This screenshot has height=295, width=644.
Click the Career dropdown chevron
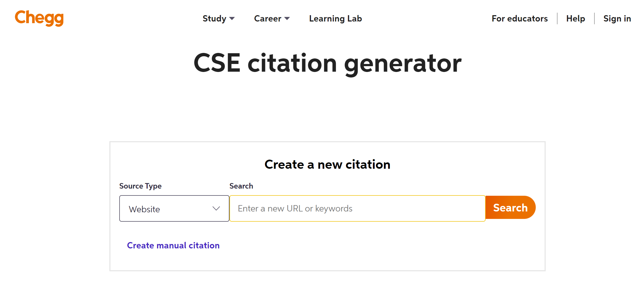click(287, 19)
